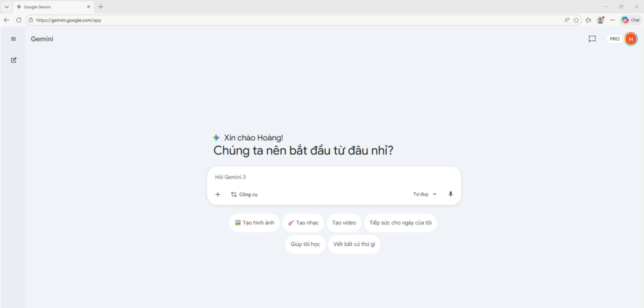This screenshot has height=308, width=644.
Task: Start a new chat with the compose icon
Action: [13, 60]
